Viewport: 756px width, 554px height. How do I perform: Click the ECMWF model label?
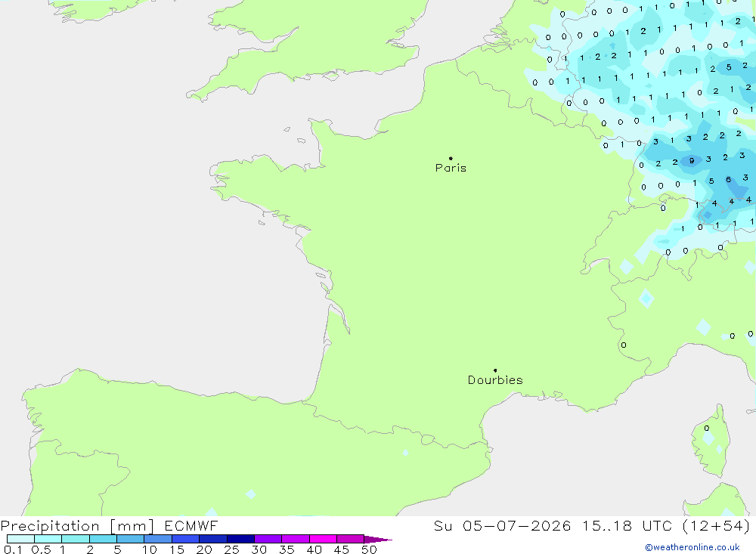point(191,525)
